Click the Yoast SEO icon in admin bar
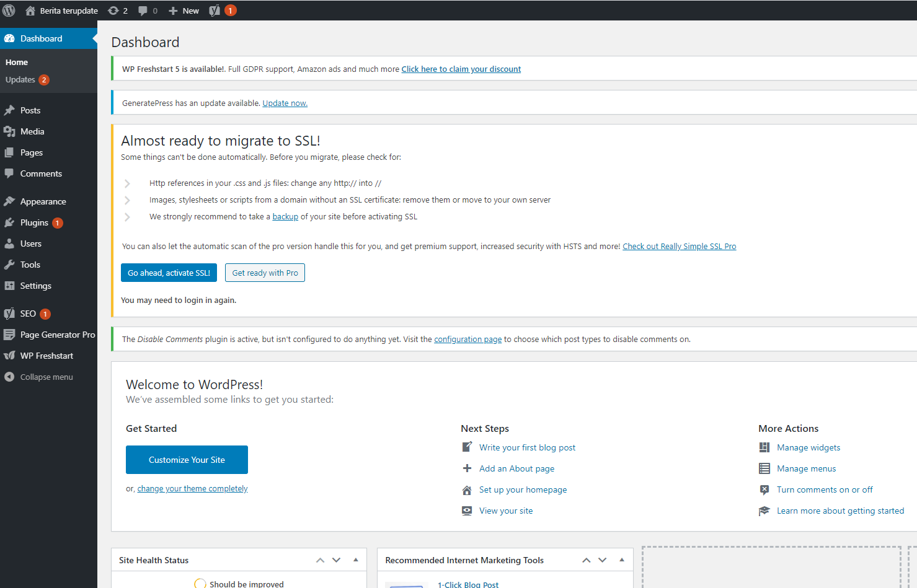This screenshot has height=588, width=917. (x=215, y=11)
